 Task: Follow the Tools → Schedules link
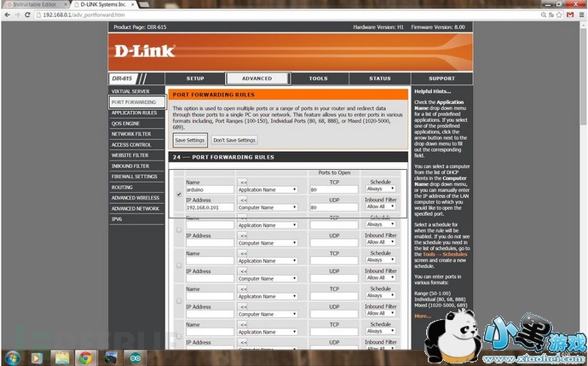(x=445, y=254)
